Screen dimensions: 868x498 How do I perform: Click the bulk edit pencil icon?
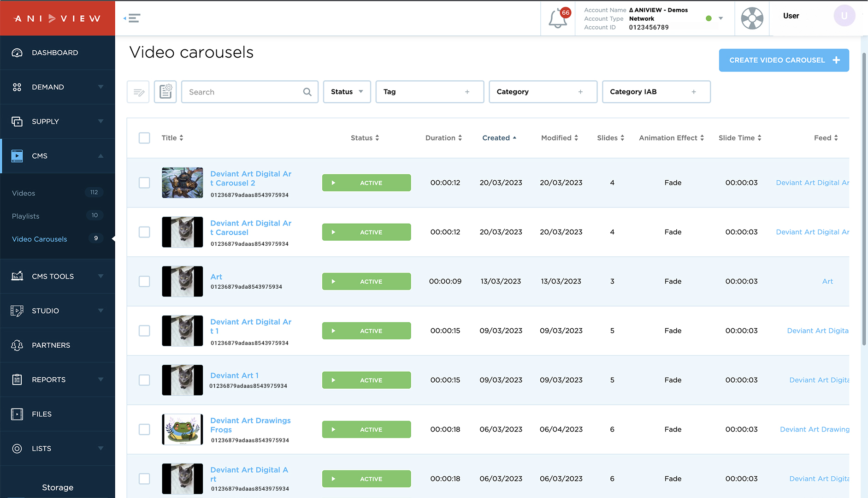click(x=138, y=92)
